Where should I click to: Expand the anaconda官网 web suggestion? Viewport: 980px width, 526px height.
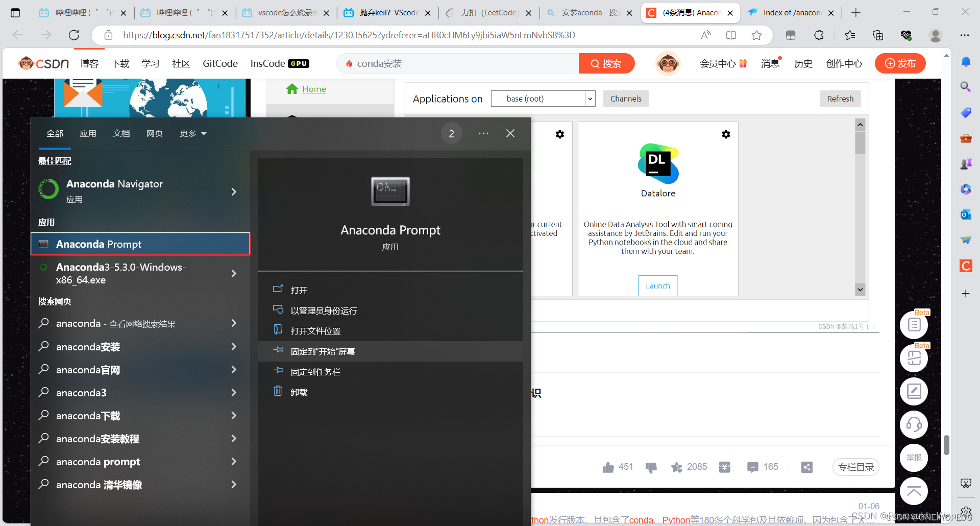coord(234,369)
